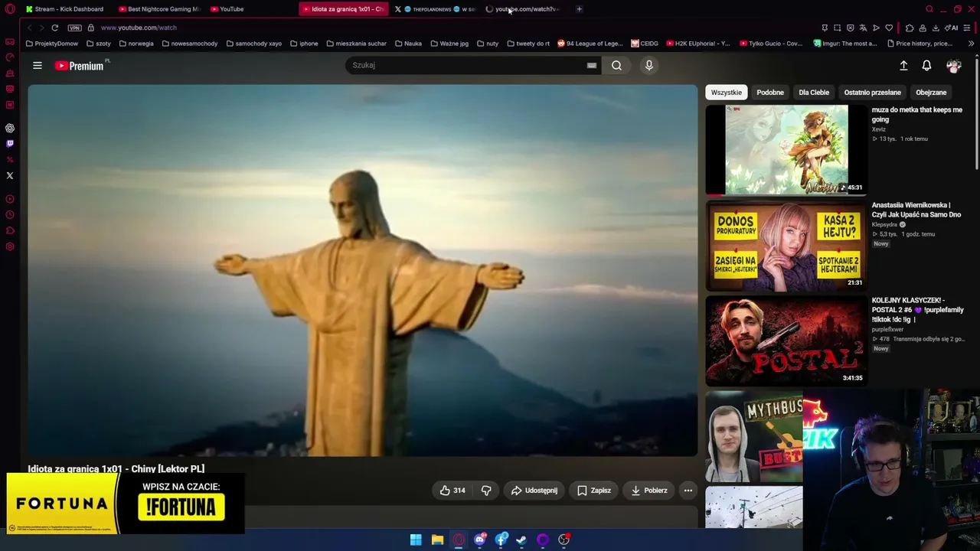Open GX Control speedometer in sidebar
Image resolution: width=980 pixels, height=551 pixels.
coord(10,57)
